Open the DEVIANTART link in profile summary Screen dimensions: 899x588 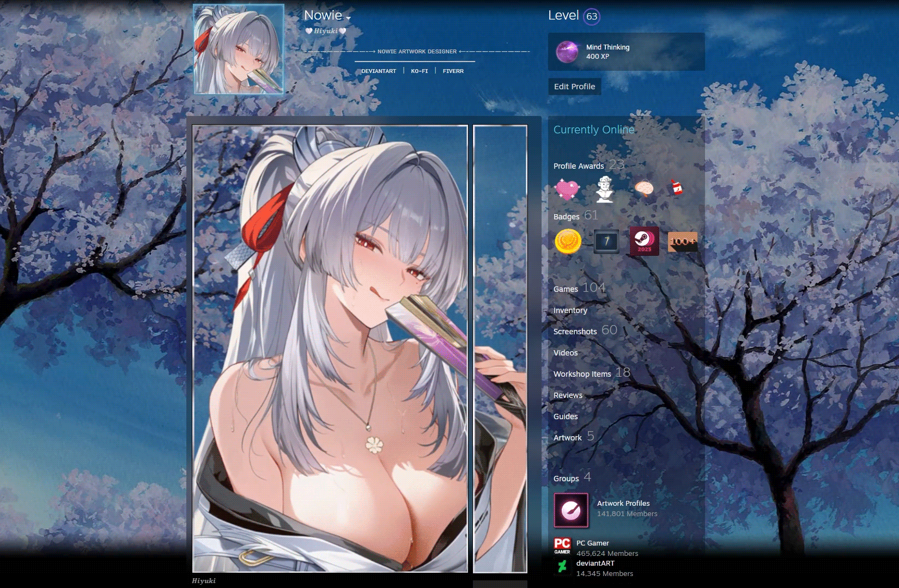click(379, 71)
